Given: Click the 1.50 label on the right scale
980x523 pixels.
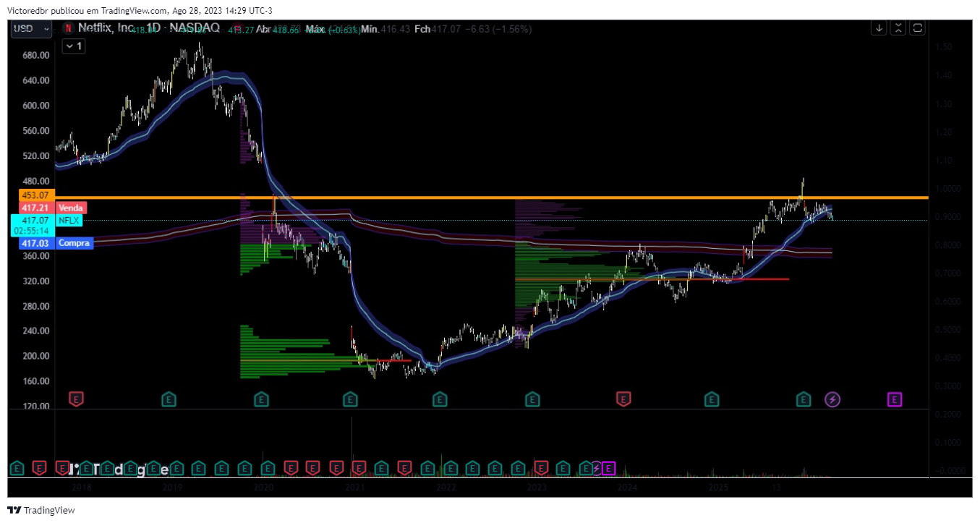Looking at the screenshot, I should click(x=944, y=47).
